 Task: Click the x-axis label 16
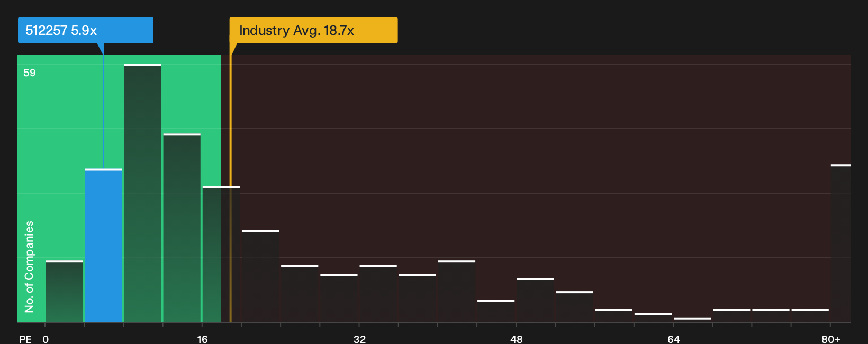tap(203, 339)
